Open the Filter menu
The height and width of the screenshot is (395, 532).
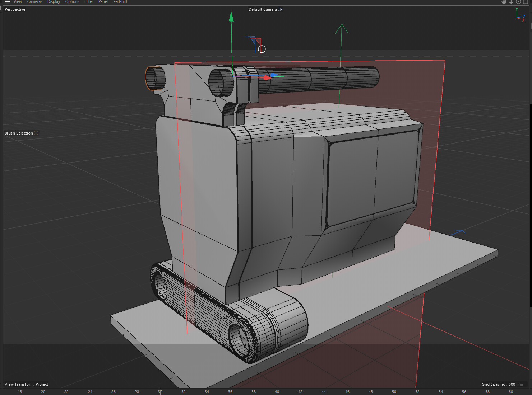click(x=89, y=2)
